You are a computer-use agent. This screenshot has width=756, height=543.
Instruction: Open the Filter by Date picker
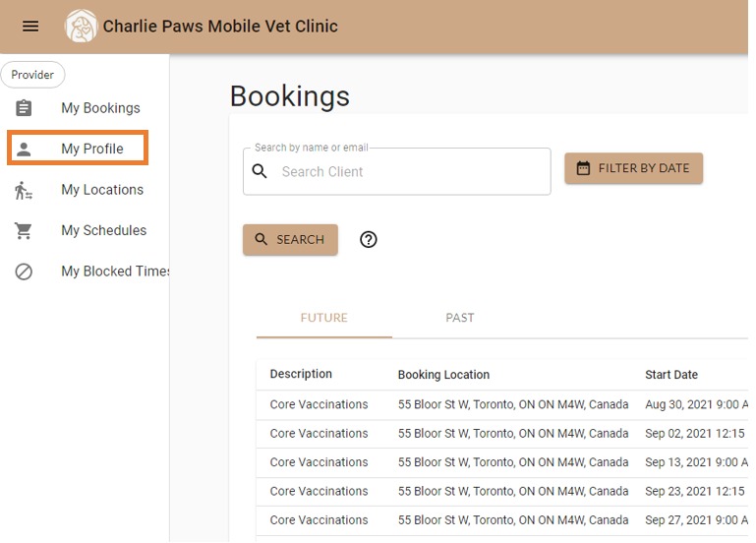point(633,168)
